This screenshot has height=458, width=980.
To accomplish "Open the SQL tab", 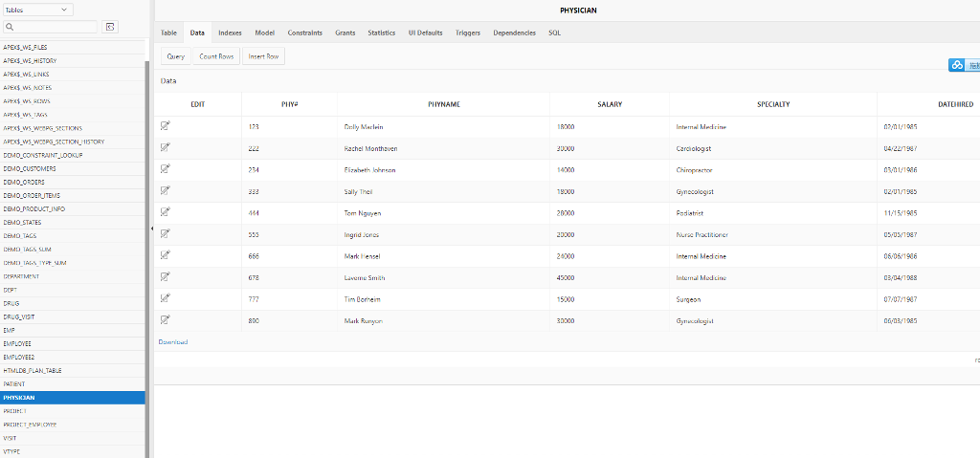I will 554,33.
